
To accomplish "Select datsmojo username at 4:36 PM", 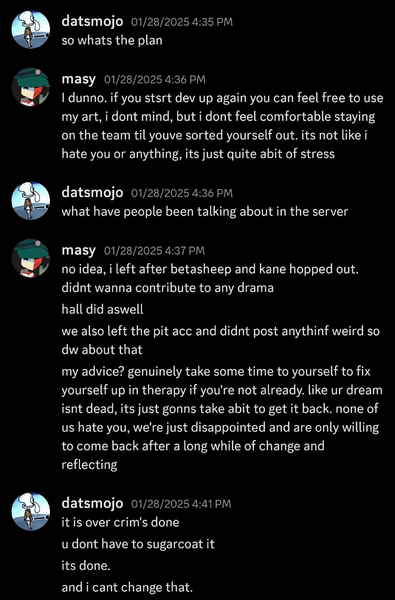I will tap(92, 192).
